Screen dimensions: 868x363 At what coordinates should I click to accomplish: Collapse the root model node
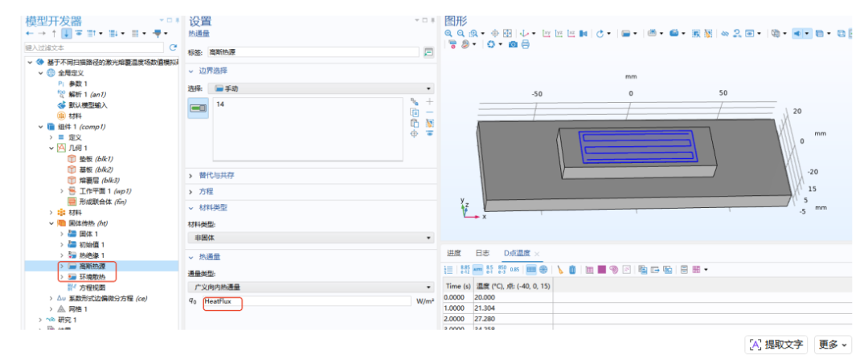click(x=30, y=62)
